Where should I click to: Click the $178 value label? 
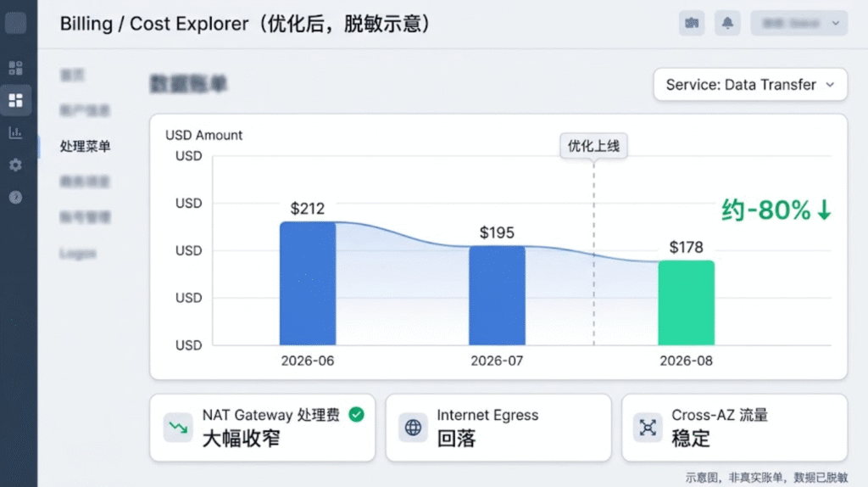click(x=687, y=247)
